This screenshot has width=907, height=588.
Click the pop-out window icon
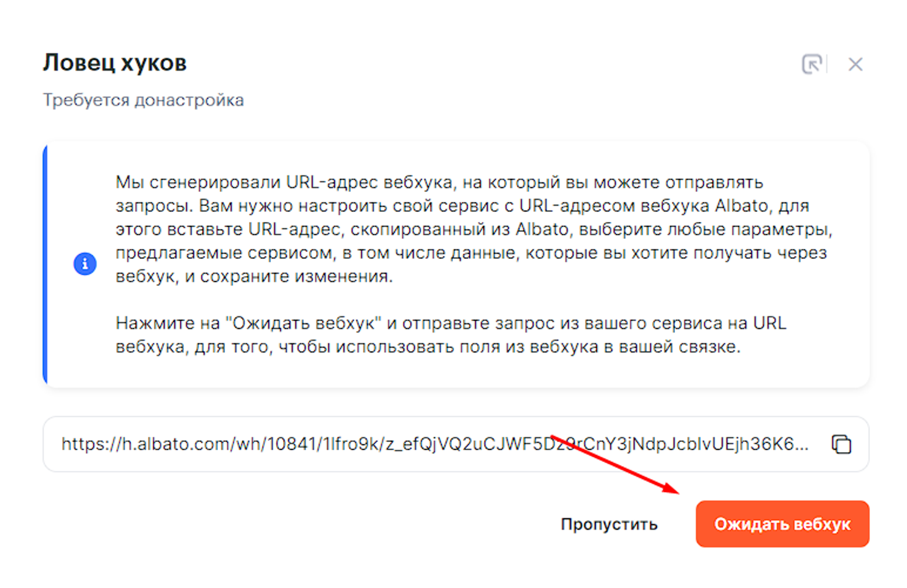tap(812, 64)
